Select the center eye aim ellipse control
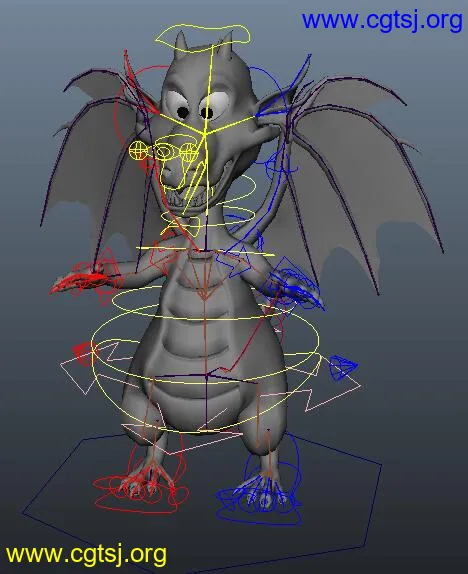This screenshot has height=574, width=468. pyautogui.click(x=163, y=151)
